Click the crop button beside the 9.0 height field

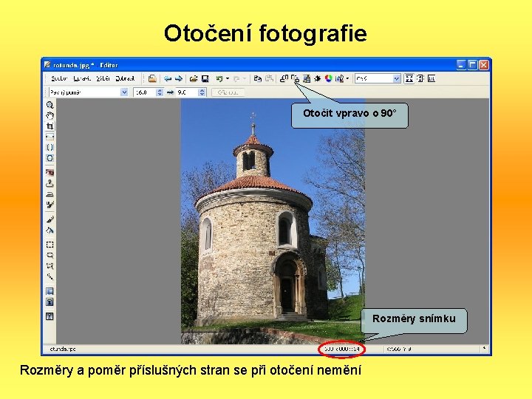coord(228,92)
